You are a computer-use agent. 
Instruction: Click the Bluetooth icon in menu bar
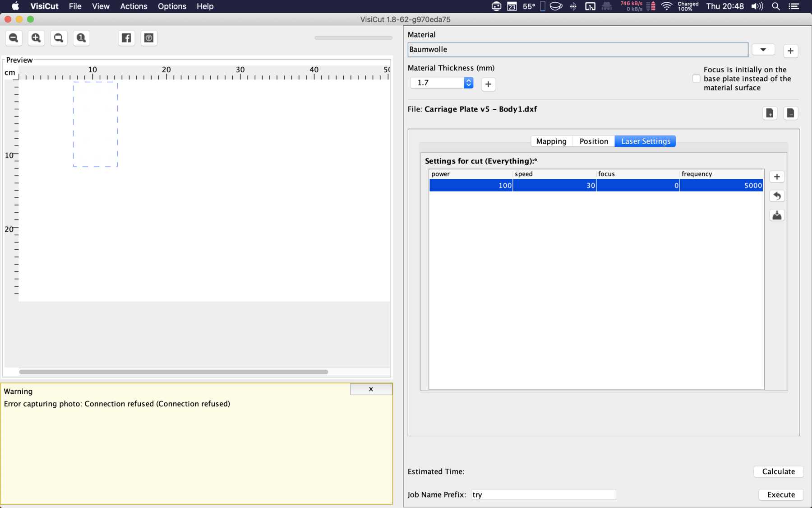click(573, 6)
